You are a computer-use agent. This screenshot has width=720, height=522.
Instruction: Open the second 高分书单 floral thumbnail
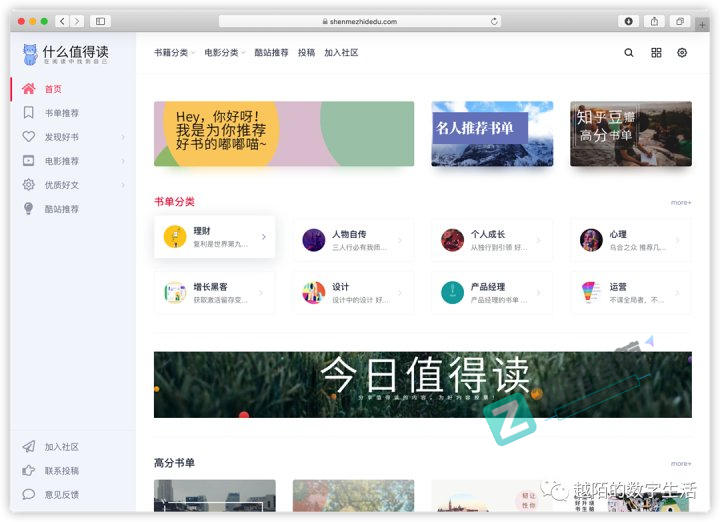tap(354, 496)
